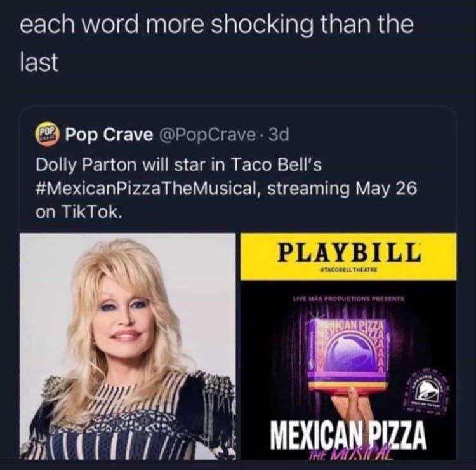
Task: Open the Playbill poster image
Action: click(x=348, y=346)
